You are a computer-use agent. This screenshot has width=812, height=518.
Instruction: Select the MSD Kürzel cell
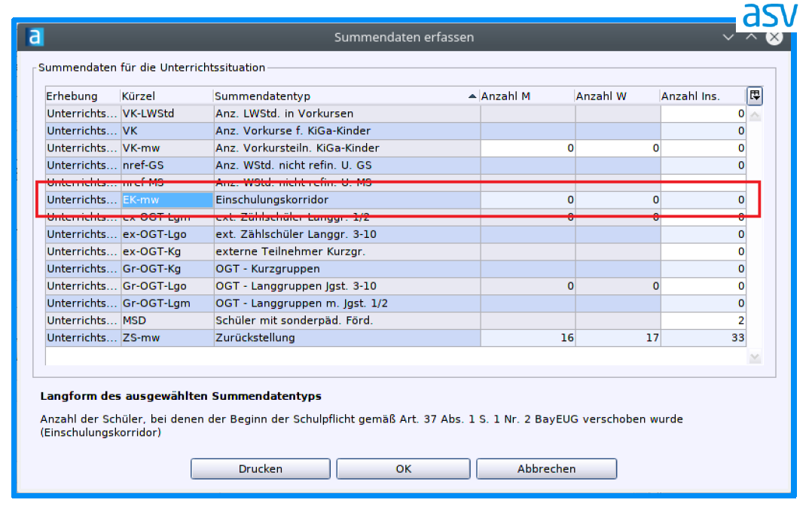click(166, 321)
